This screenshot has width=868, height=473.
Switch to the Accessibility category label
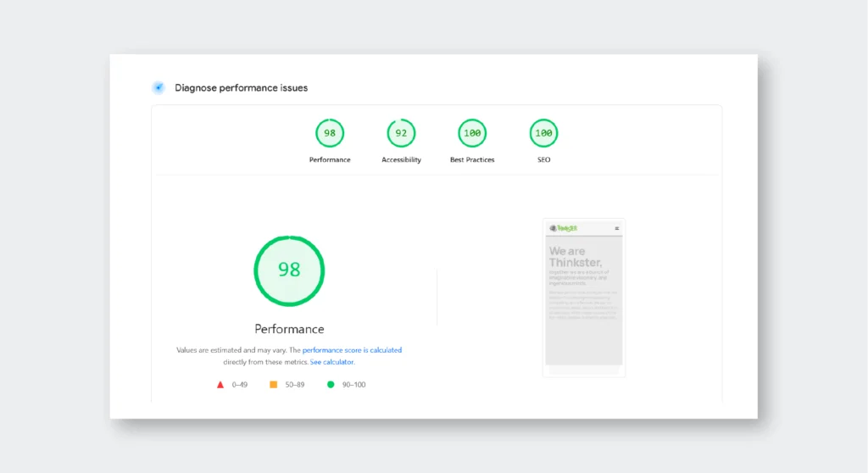[401, 160]
